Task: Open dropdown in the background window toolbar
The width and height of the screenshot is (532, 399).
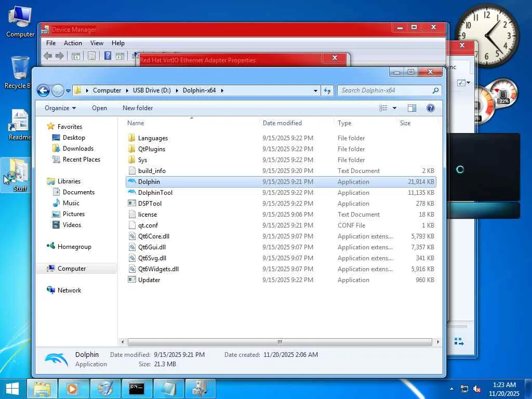Action: coord(469,83)
